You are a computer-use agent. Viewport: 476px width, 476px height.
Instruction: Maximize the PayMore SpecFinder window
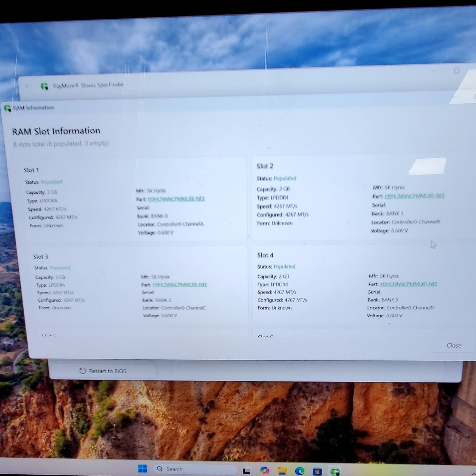(457, 71)
